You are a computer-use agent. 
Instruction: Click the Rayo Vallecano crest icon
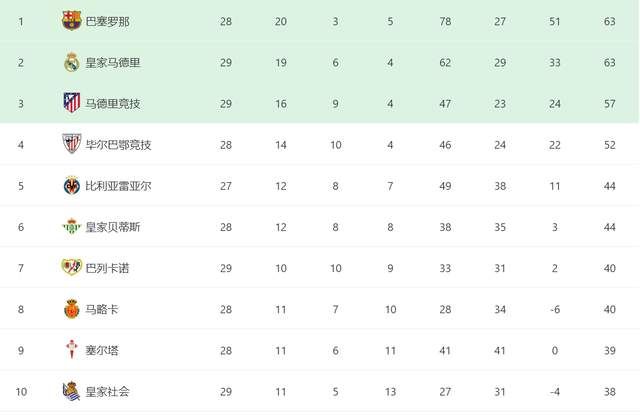click(x=71, y=267)
